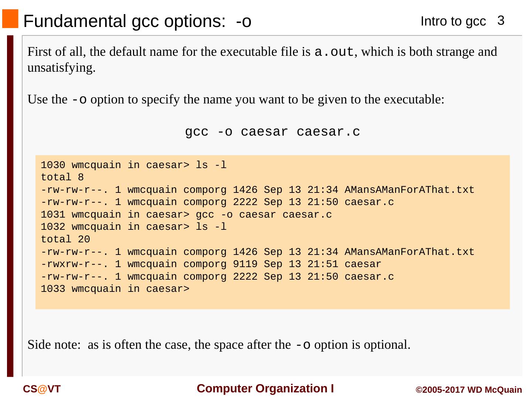The height and width of the screenshot is (399, 532).
Task: Click the "1030 wmcquain in caesar> ls -l" line
Action: tap(133, 165)
